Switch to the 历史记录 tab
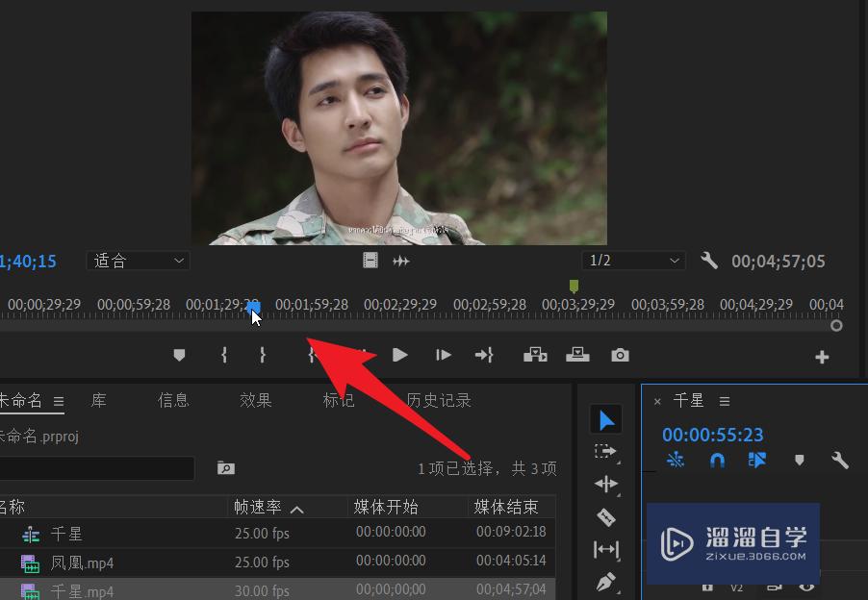The width and height of the screenshot is (868, 600). pyautogui.click(x=438, y=400)
